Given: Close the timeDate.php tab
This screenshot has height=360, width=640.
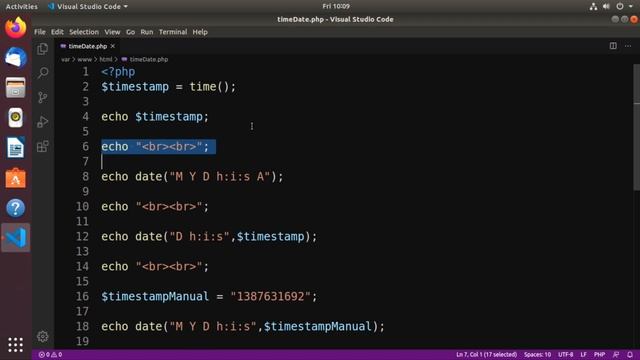Looking at the screenshot, I should pyautogui.click(x=113, y=46).
